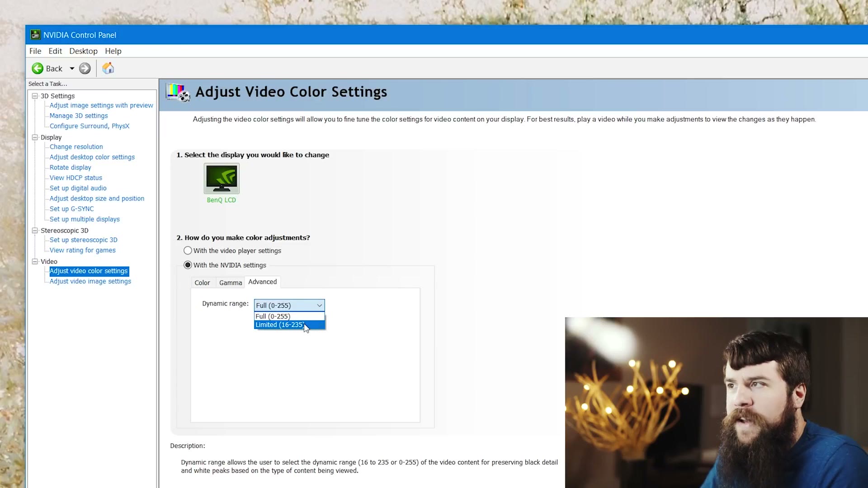Viewport: 868px width, 488px height.
Task: Click the 'Stereoscopic 3D' tree heading
Action: [65, 230]
